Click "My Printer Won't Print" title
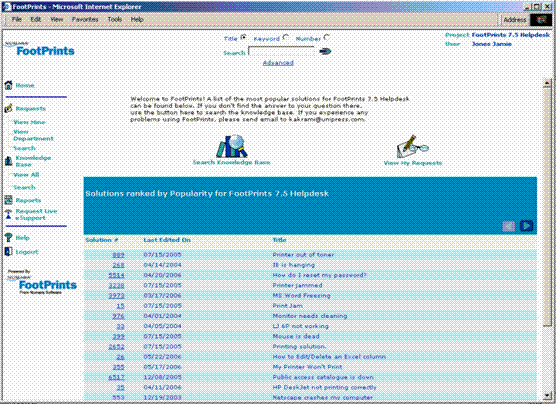The height and width of the screenshot is (404, 556). click(307, 367)
